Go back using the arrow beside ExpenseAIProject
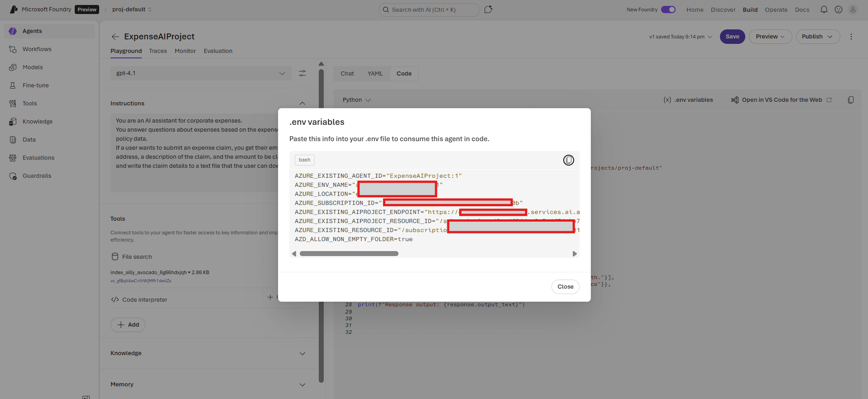The height and width of the screenshot is (399, 868). (115, 37)
